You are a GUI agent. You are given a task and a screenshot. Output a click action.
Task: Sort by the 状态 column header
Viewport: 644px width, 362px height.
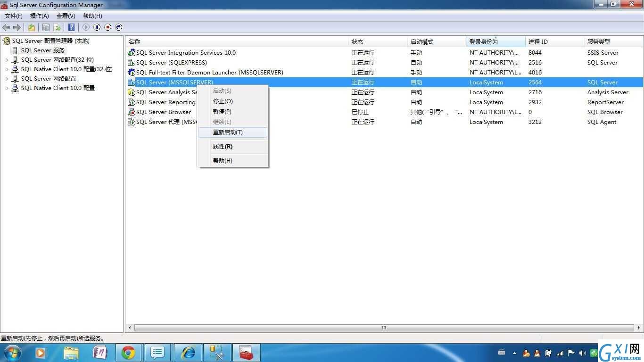378,41
